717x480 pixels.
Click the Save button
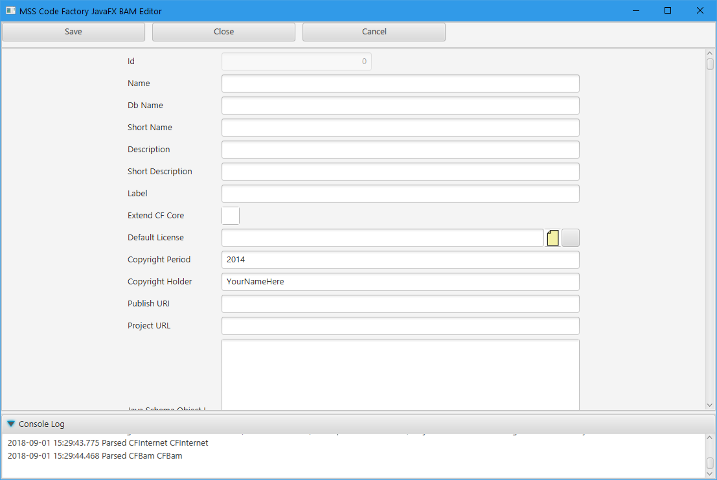[73, 32]
